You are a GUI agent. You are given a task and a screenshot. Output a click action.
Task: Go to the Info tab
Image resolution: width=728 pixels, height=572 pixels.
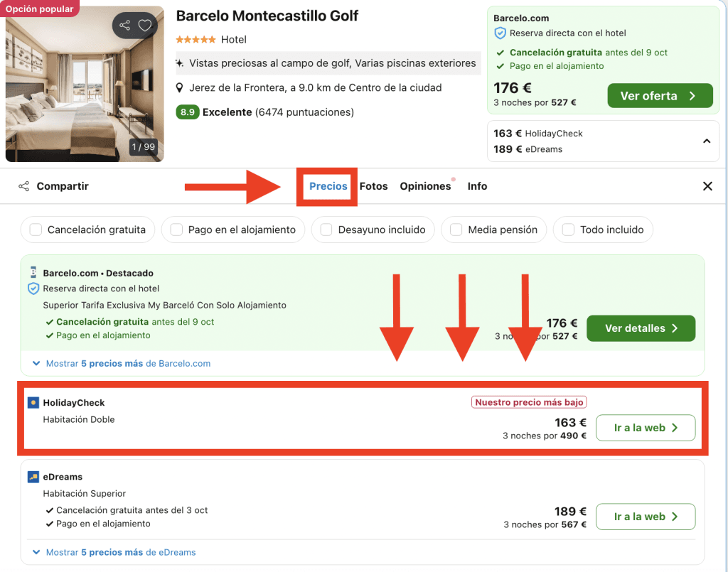pyautogui.click(x=477, y=186)
